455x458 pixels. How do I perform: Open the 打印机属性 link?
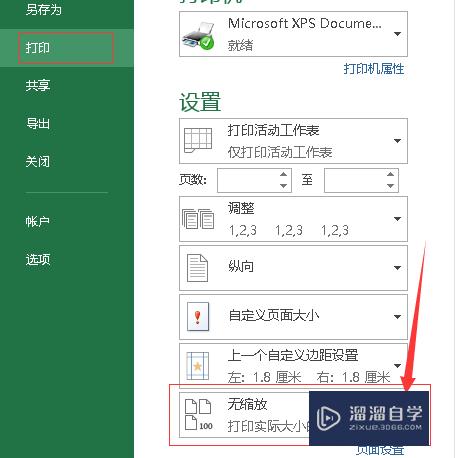pos(374,69)
